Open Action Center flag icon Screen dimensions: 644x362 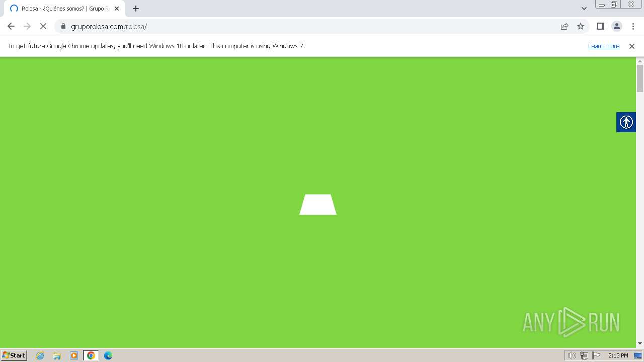(596, 355)
